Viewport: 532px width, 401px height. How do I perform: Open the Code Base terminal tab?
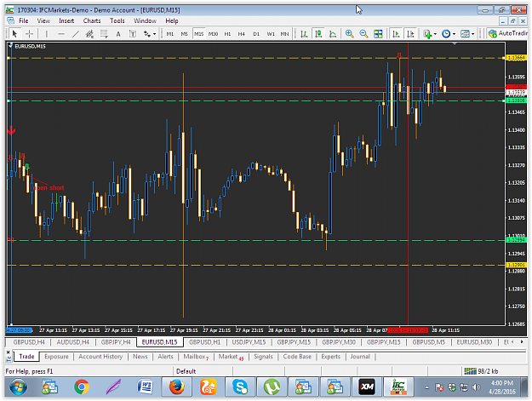point(297,357)
